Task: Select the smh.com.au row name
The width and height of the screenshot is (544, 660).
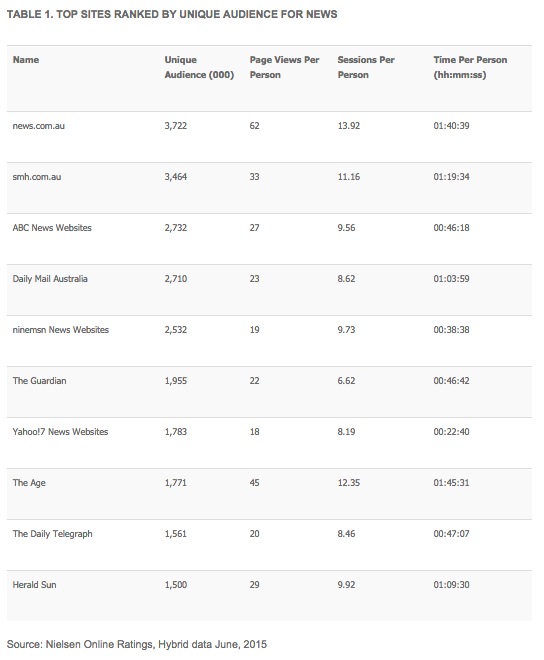Action: pyautogui.click(x=37, y=177)
